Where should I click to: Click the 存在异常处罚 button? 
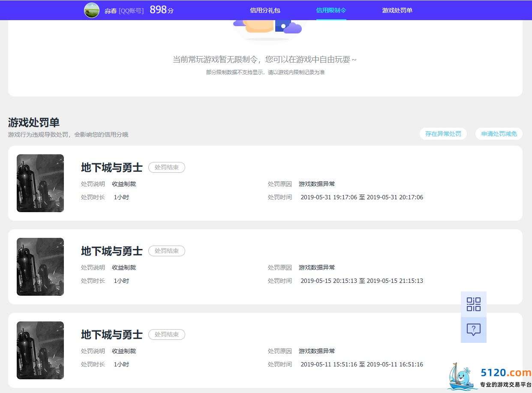coord(443,134)
